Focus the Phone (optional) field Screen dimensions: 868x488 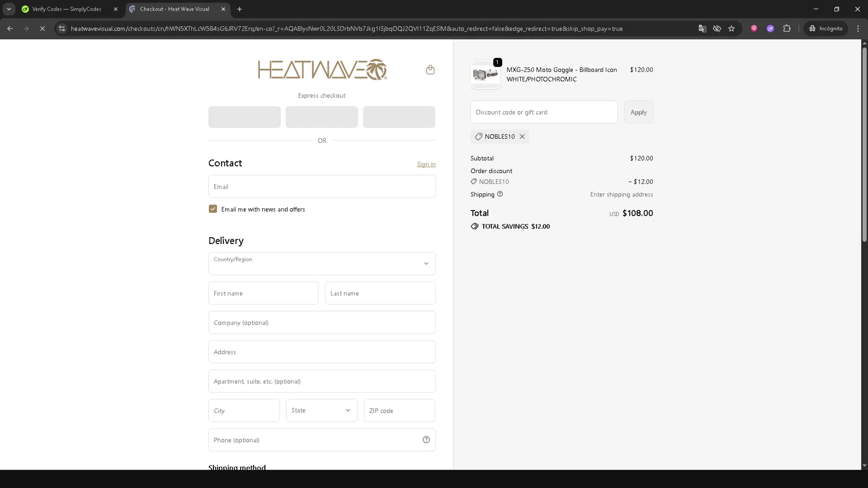[322, 440]
